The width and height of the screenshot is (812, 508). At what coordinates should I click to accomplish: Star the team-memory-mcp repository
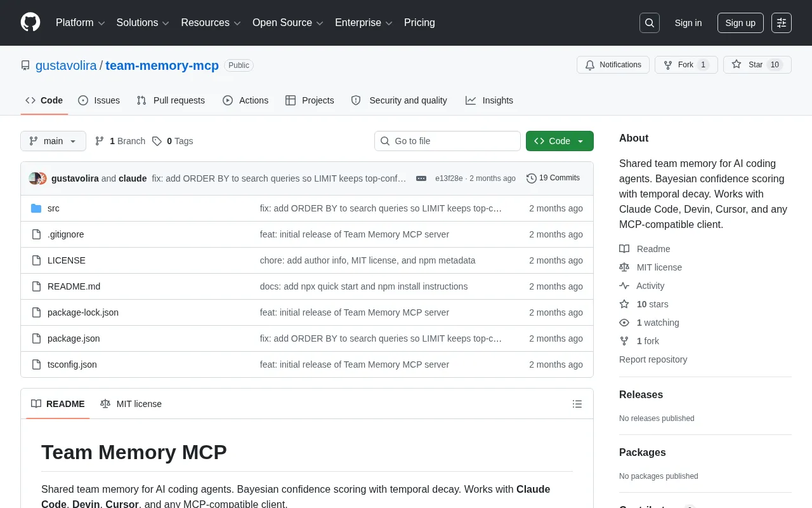[757, 65]
